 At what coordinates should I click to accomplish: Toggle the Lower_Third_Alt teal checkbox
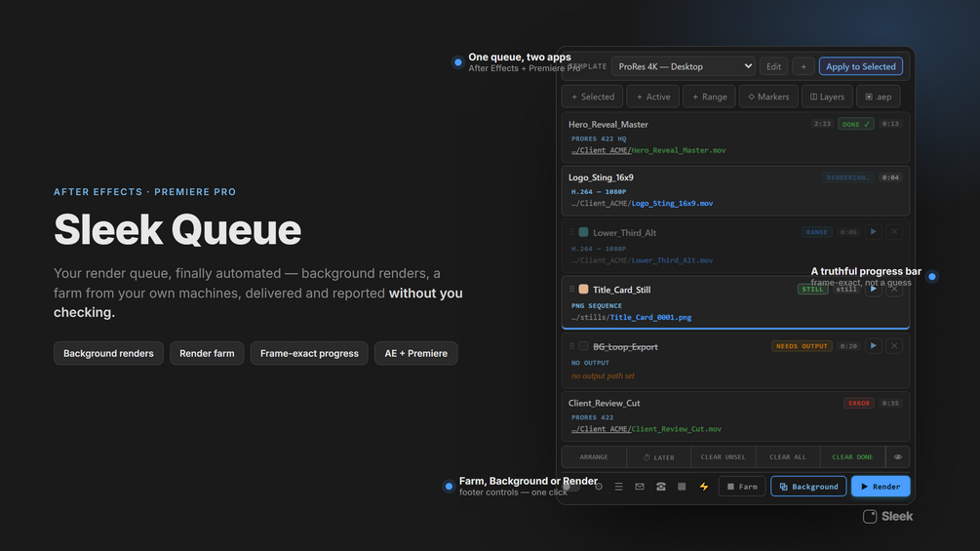pyautogui.click(x=583, y=232)
